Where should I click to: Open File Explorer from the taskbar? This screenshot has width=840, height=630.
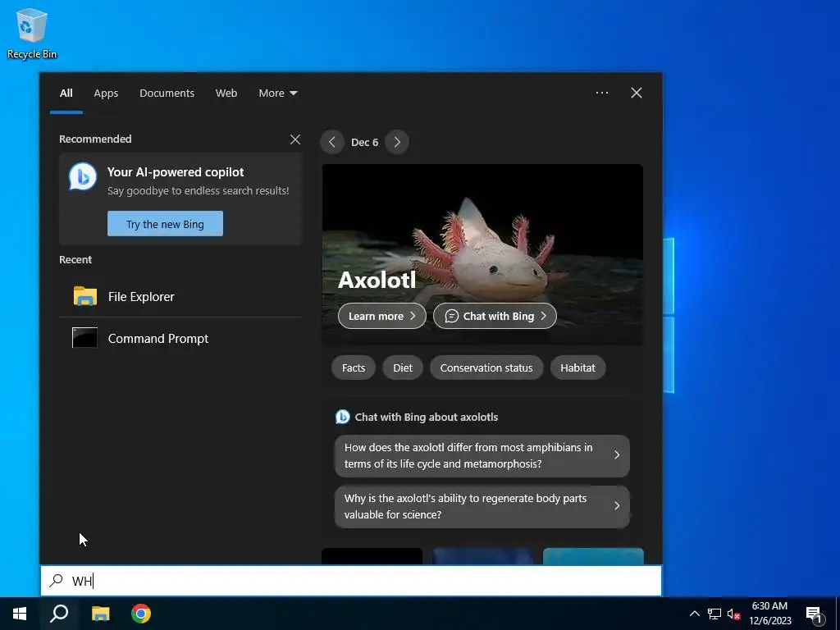pyautogui.click(x=100, y=614)
